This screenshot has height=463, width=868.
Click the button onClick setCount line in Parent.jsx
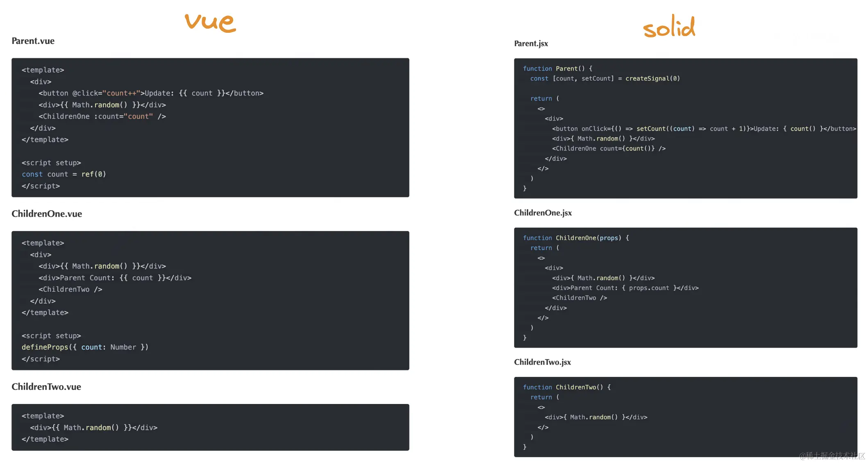(x=704, y=129)
